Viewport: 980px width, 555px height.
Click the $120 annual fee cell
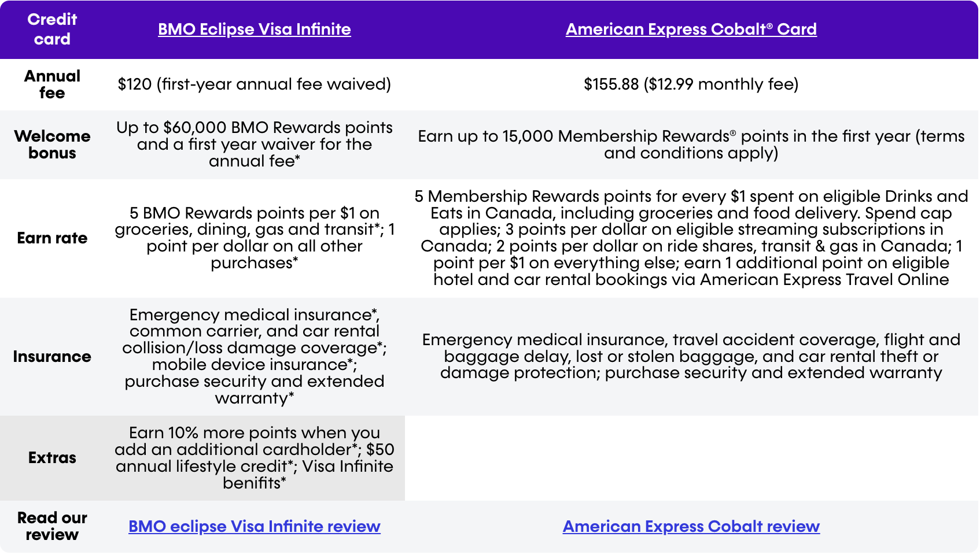[x=254, y=84]
